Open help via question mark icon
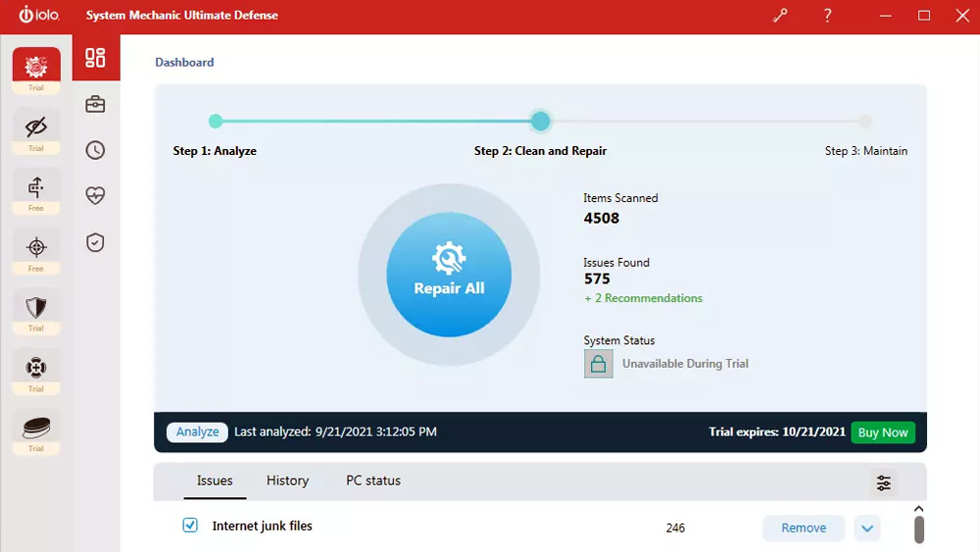Viewport: 980px width, 552px height. point(827,15)
